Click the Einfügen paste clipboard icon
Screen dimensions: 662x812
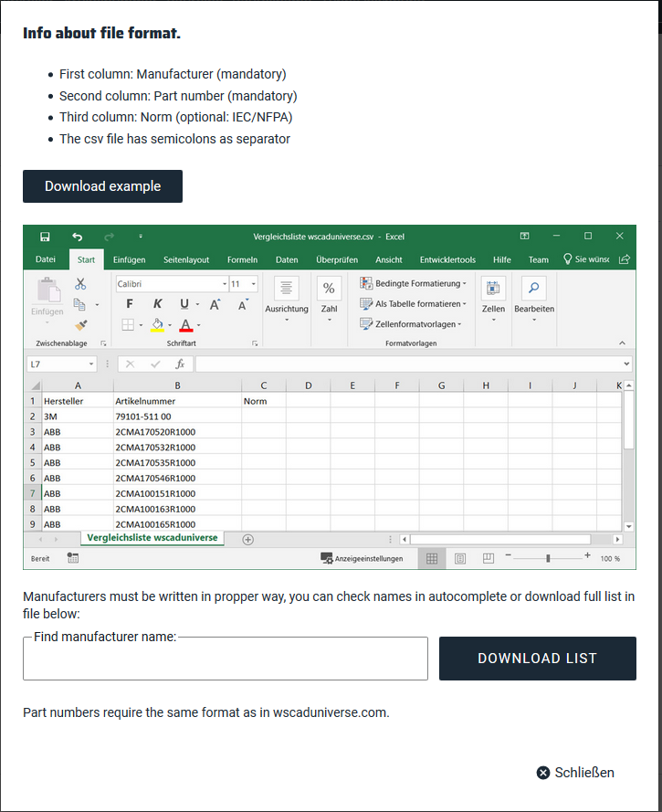point(48,290)
